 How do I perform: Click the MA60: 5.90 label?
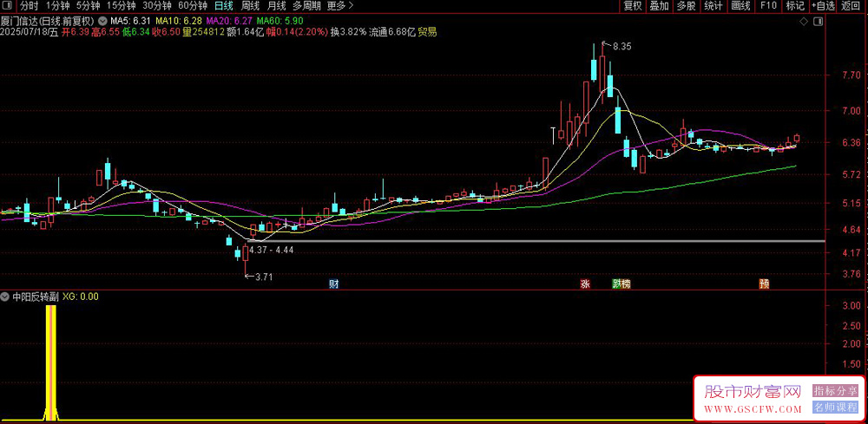[x=279, y=21]
